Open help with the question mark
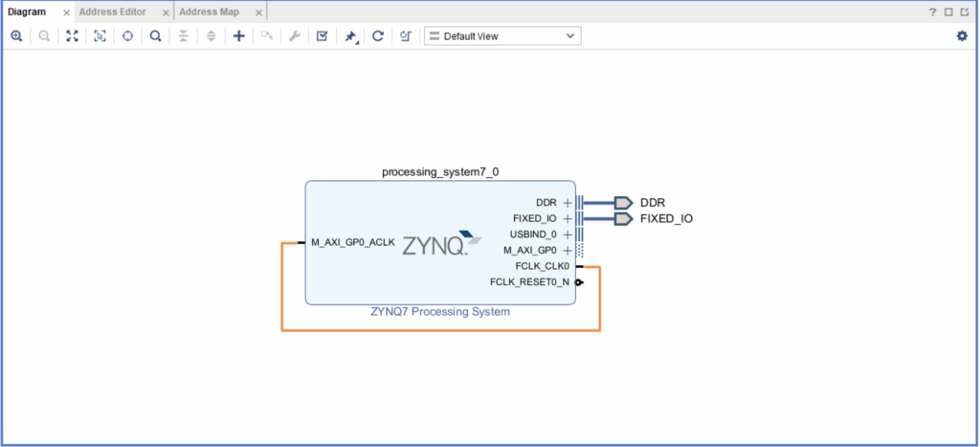Screen dimensions: 980x447 (x=933, y=11)
